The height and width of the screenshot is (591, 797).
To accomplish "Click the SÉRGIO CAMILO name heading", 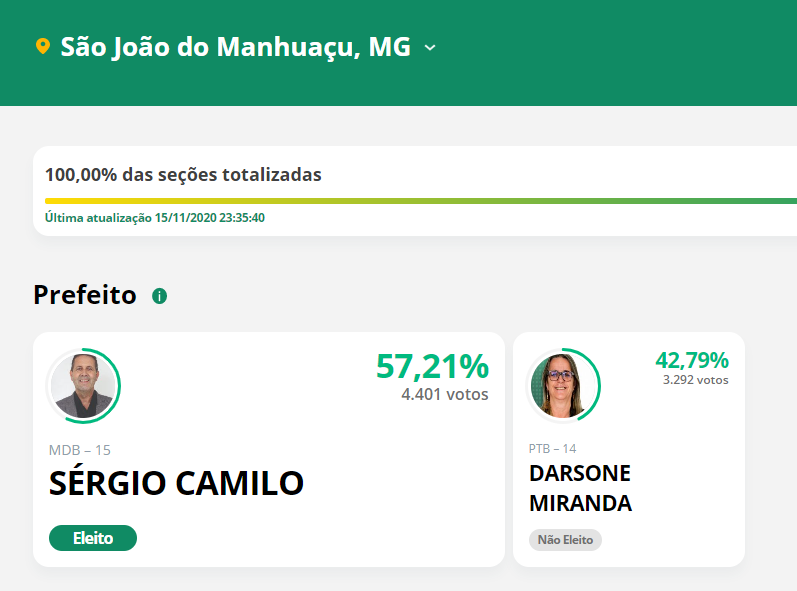I will (x=176, y=482).
